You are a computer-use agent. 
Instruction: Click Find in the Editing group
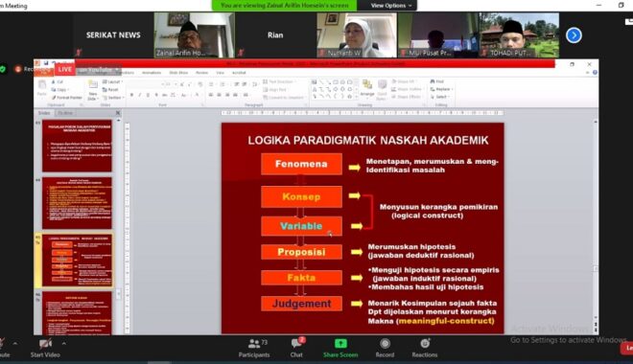tap(436, 81)
